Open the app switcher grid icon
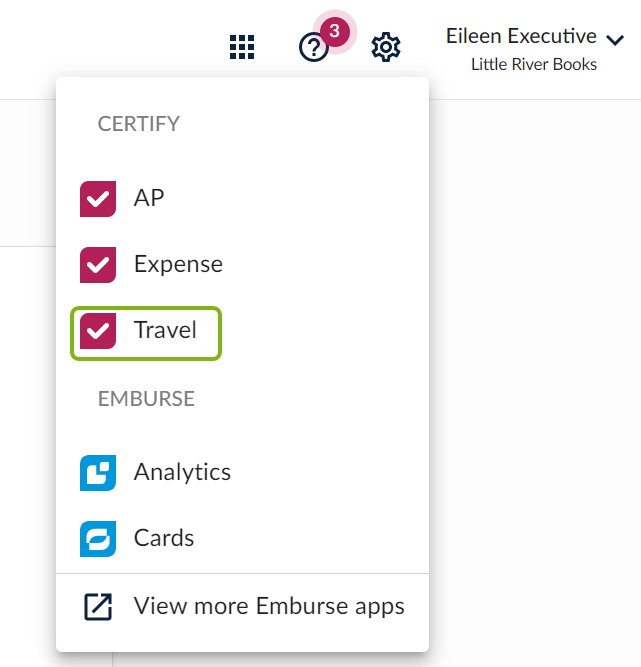The image size is (641, 667). tap(242, 47)
